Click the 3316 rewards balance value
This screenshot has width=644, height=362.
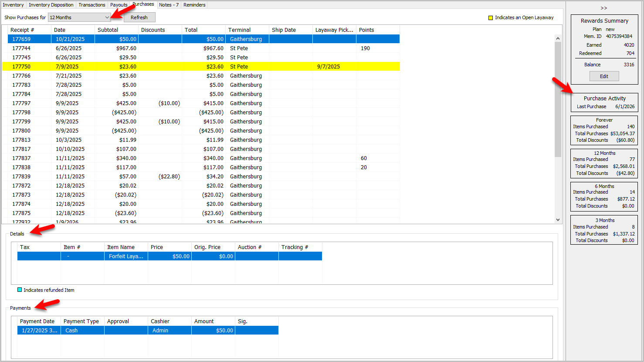click(x=629, y=65)
